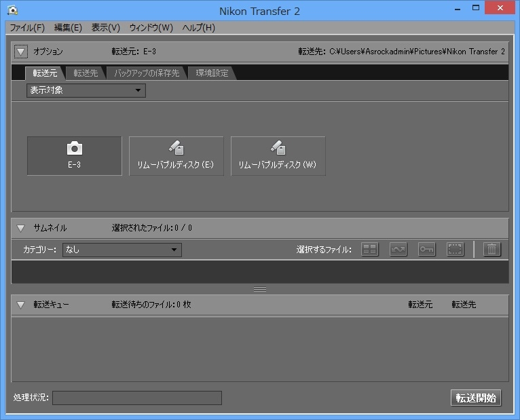Switch to the バックアップの保存先 tab
The width and height of the screenshot is (520, 420).
(x=147, y=73)
